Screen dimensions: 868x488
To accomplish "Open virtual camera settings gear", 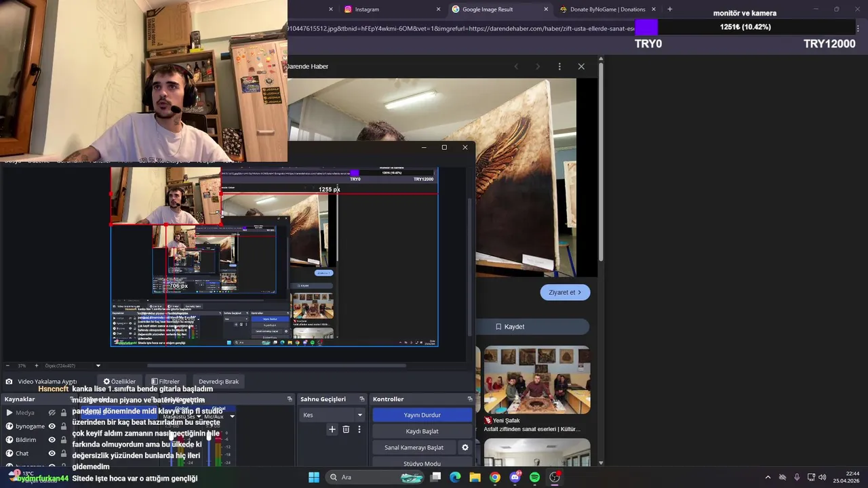I will 465,447.
